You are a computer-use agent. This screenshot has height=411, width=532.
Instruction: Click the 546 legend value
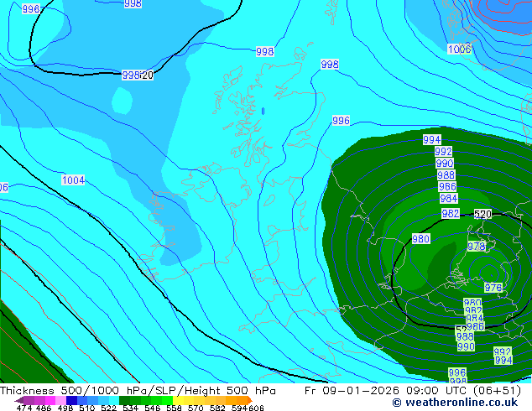153,408
